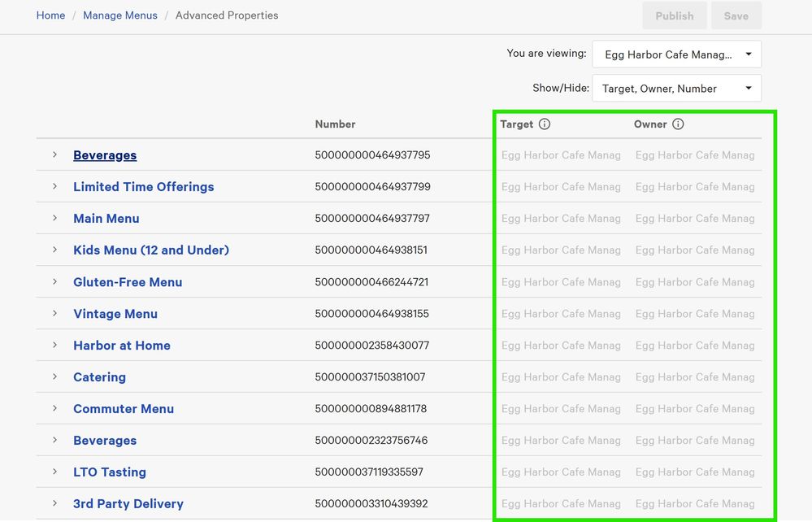Open the Harbor at Home menu

pyautogui.click(x=122, y=346)
